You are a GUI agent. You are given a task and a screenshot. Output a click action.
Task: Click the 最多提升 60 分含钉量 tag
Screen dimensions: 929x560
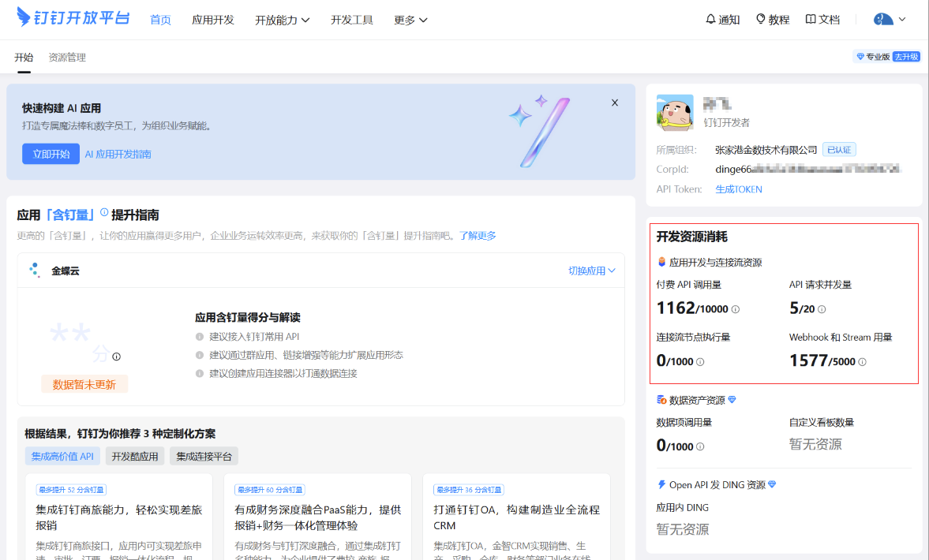tap(270, 490)
